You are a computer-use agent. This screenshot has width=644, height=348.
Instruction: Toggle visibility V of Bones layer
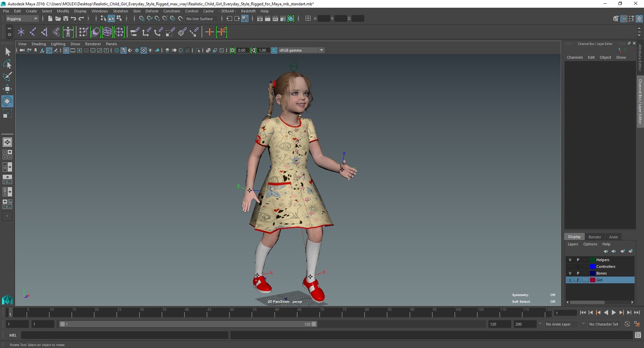point(570,273)
